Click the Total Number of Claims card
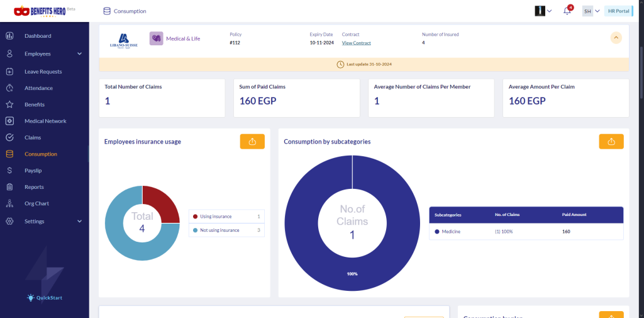Screen dimensions: 644x318 click(x=162, y=98)
